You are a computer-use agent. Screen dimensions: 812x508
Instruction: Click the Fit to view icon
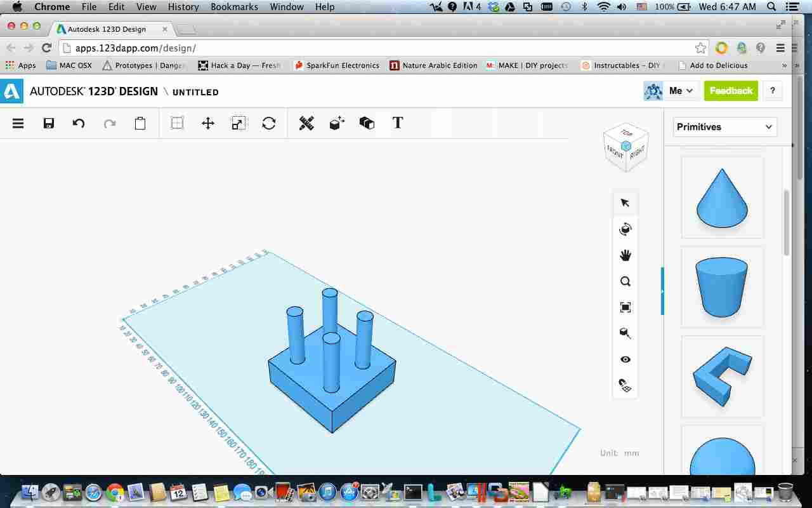[625, 307]
